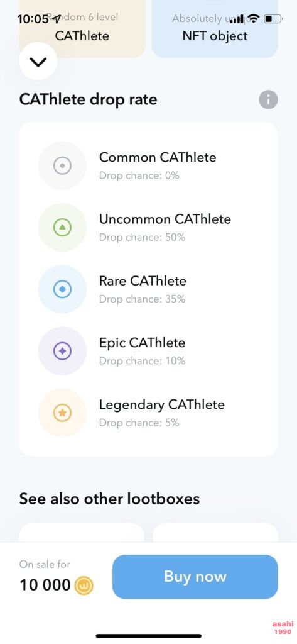Collapse the page with the down chevron button
The image size is (297, 644).
tap(38, 61)
